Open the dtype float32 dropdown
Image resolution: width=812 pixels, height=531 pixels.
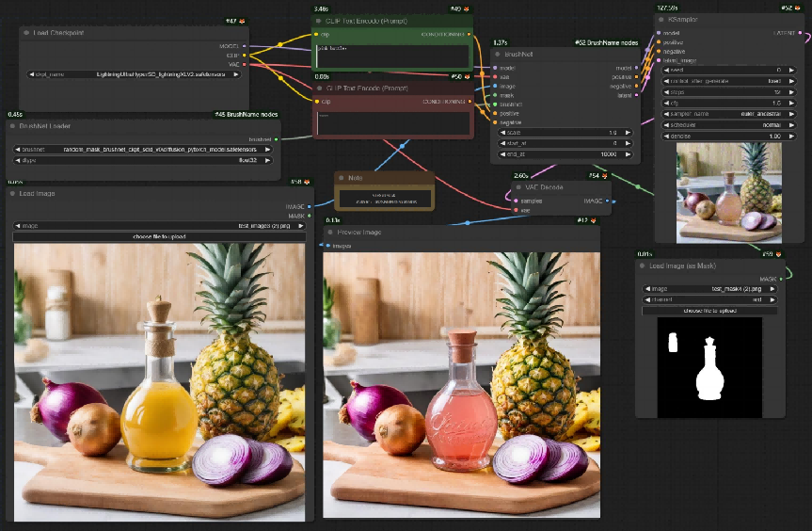pyautogui.click(x=142, y=161)
